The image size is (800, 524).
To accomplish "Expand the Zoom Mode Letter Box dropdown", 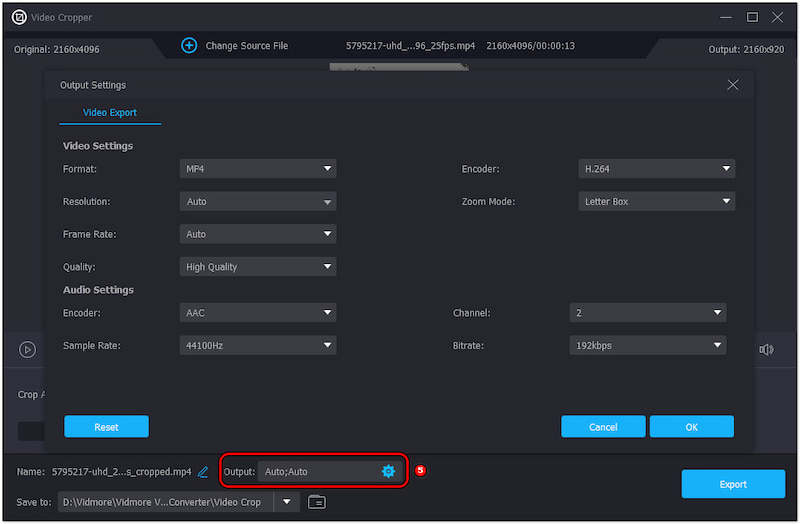I will 656,201.
